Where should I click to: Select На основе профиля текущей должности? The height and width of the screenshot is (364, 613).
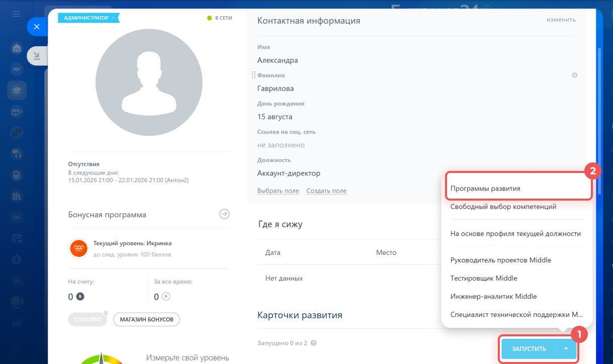515,234
